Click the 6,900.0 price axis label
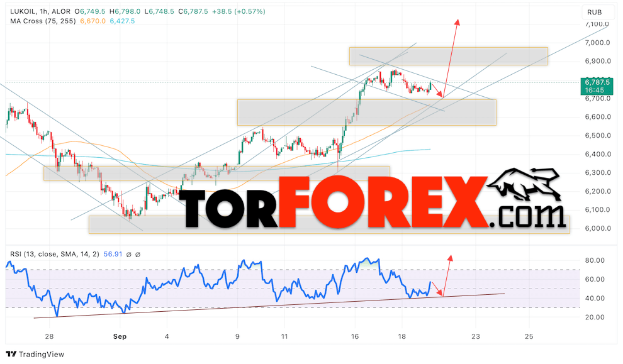 [598, 61]
